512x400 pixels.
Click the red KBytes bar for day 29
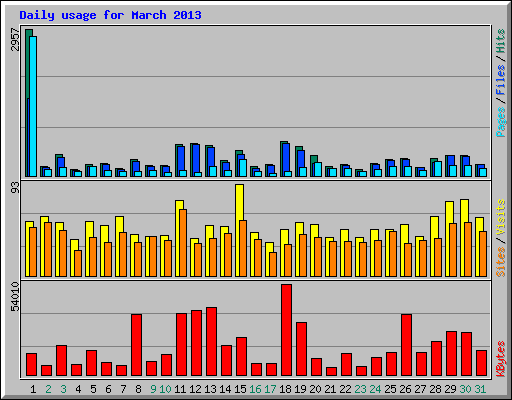point(451,354)
